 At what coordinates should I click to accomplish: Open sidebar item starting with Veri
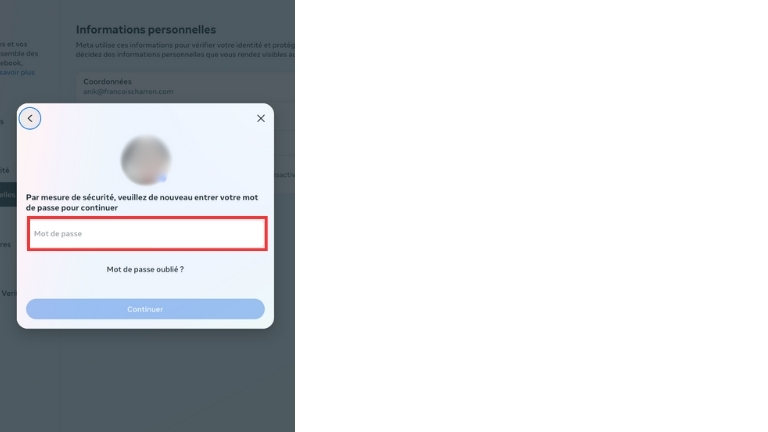click(9, 293)
